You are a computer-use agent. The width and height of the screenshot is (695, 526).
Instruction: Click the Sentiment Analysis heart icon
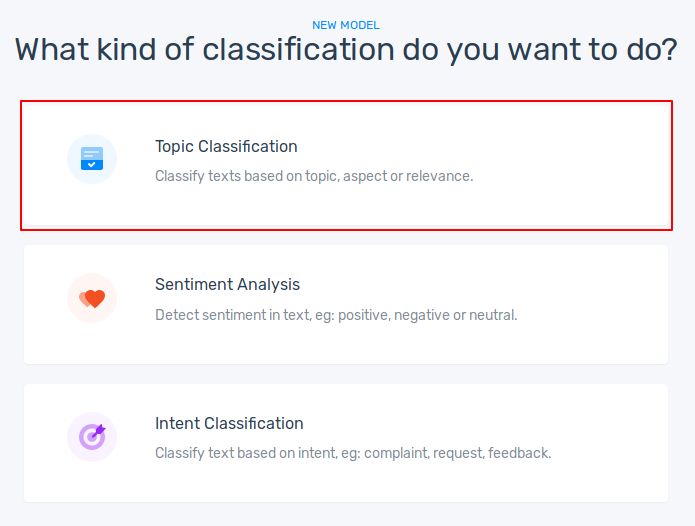(92, 298)
